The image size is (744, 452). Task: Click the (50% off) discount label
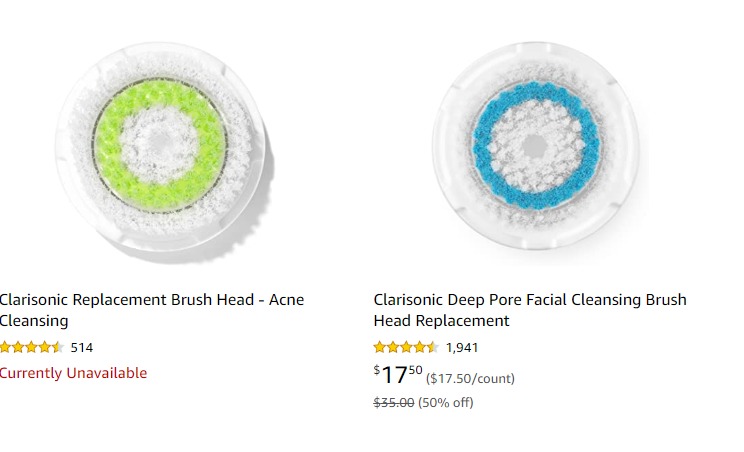[x=446, y=403]
